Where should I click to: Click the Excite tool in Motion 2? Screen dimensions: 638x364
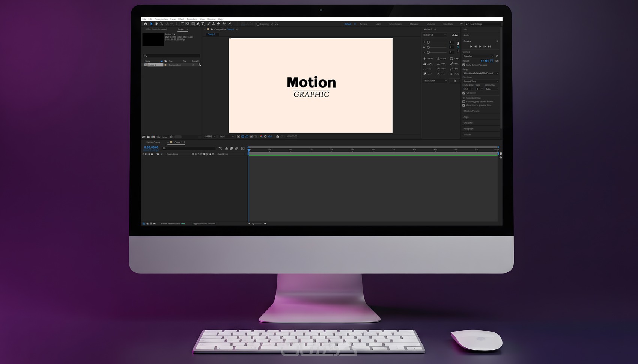[x=428, y=59]
